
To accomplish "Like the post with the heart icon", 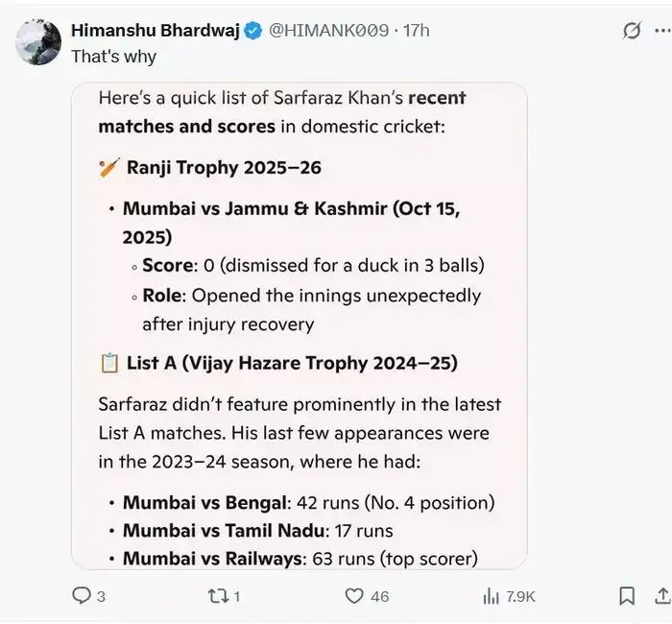I will [355, 596].
